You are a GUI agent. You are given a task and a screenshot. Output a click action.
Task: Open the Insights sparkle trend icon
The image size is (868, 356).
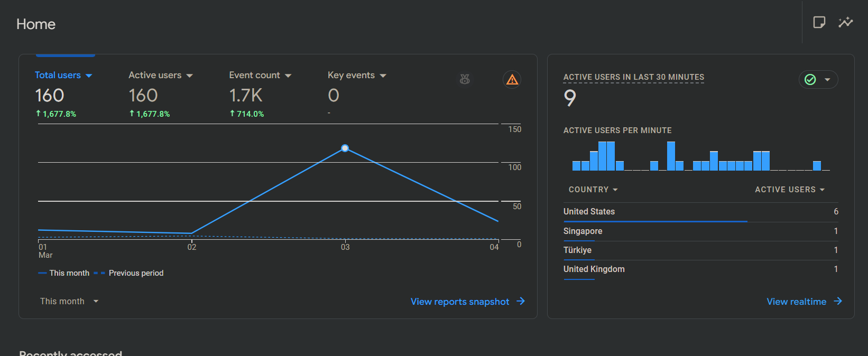pyautogui.click(x=845, y=22)
